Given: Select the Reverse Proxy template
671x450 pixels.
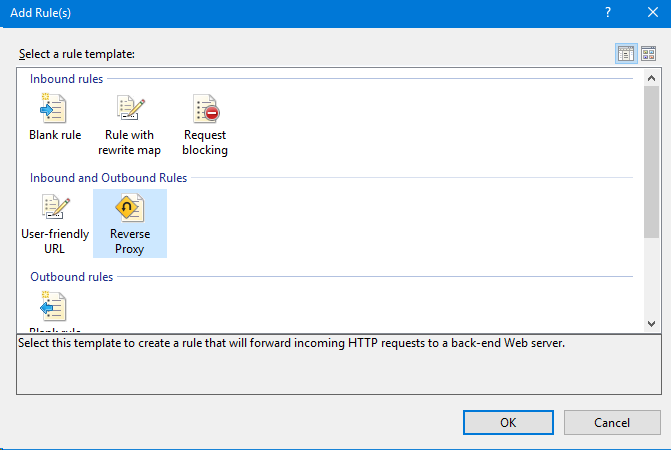Looking at the screenshot, I should (x=130, y=222).
